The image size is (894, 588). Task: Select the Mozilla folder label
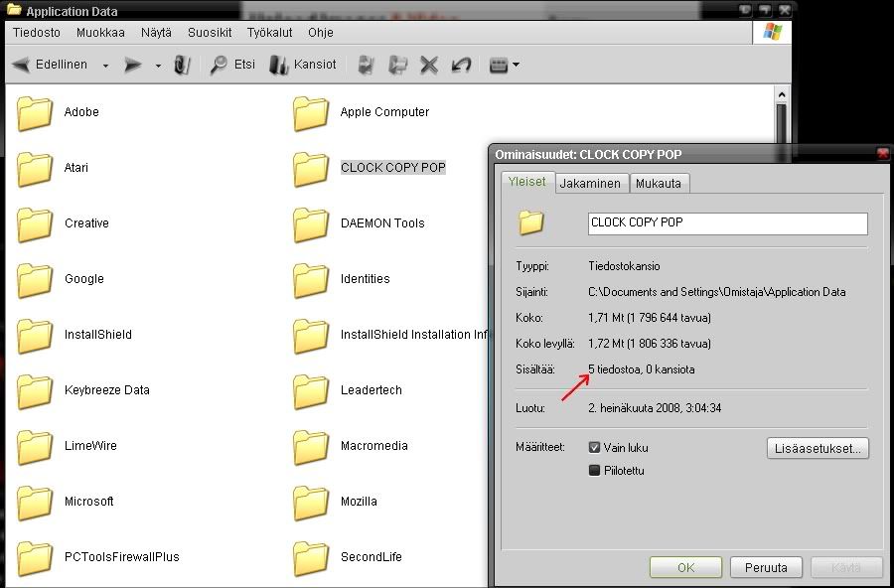359,502
